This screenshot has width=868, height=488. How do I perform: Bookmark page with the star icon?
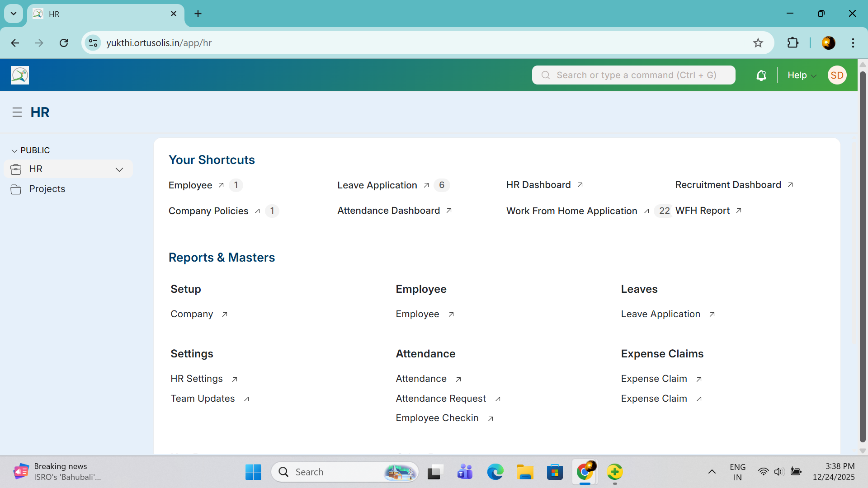click(758, 43)
